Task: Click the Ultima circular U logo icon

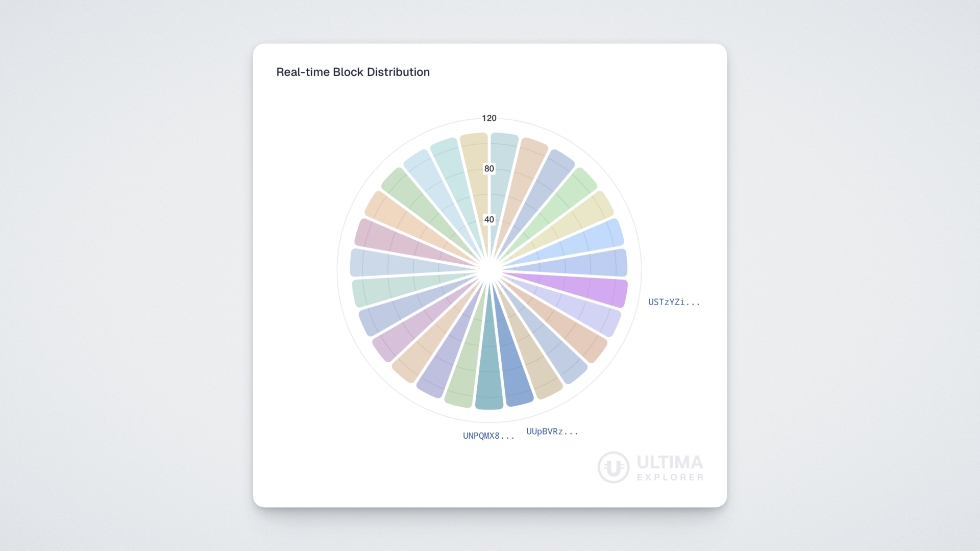Action: click(x=613, y=467)
